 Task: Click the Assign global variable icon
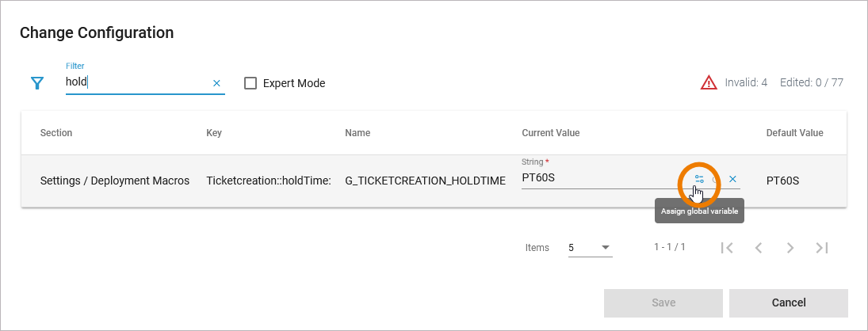[x=699, y=179]
